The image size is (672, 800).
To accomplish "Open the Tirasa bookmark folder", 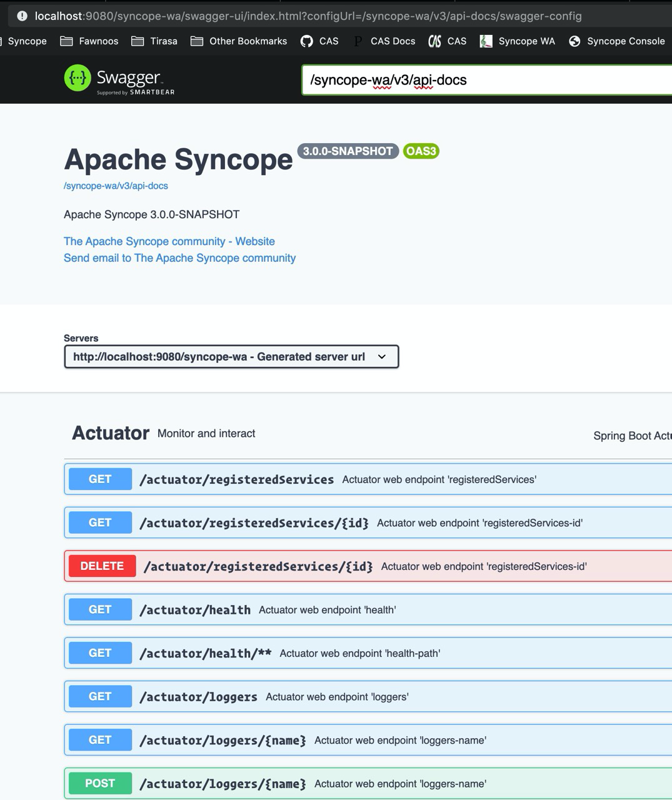I will coord(154,41).
